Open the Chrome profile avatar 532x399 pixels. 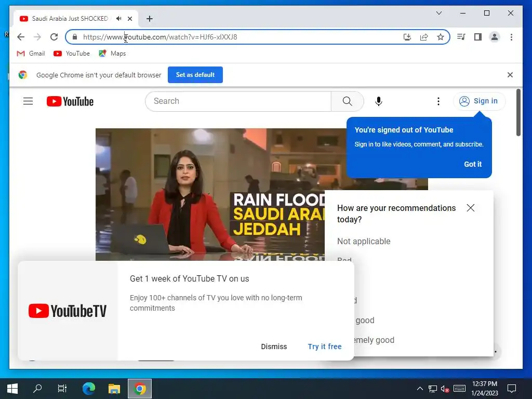pyautogui.click(x=495, y=37)
